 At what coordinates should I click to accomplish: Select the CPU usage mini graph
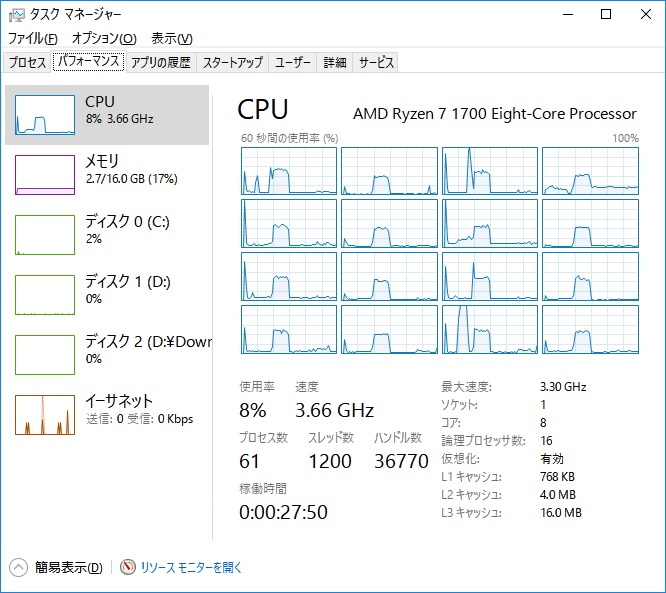pyautogui.click(x=45, y=114)
